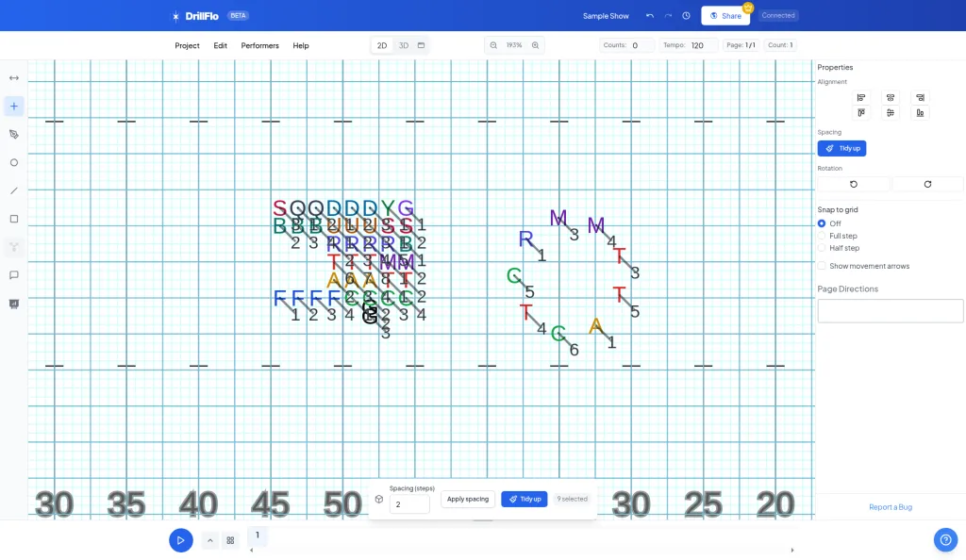Zoom out with magnifier minus icon
The height and width of the screenshot is (560, 966).
coord(493,45)
